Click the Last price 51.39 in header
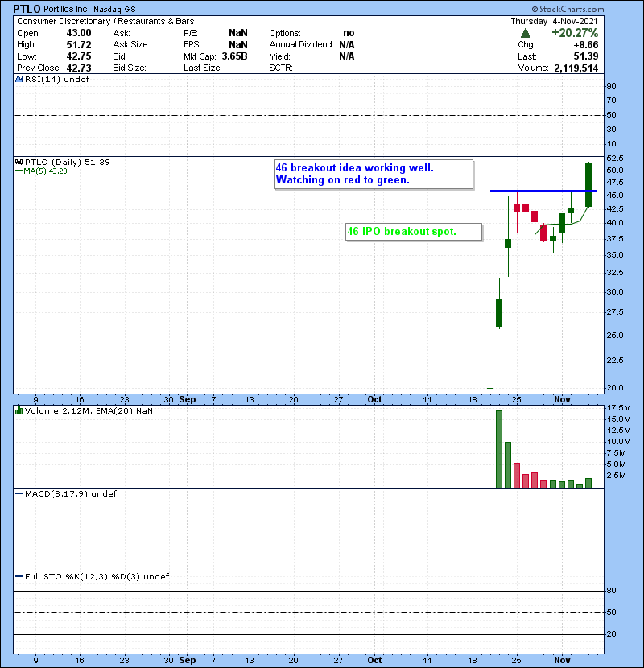This screenshot has width=644, height=668. [586, 56]
